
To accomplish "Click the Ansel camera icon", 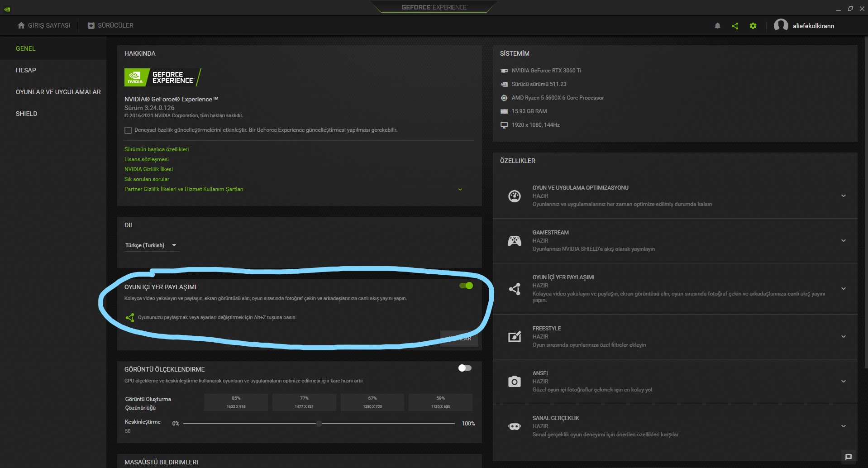I will click(514, 382).
